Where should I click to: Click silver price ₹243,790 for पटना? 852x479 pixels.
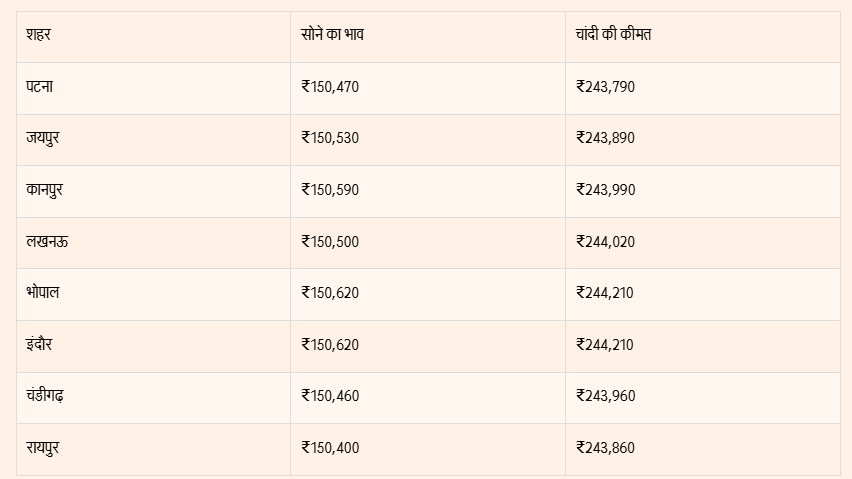click(x=605, y=87)
